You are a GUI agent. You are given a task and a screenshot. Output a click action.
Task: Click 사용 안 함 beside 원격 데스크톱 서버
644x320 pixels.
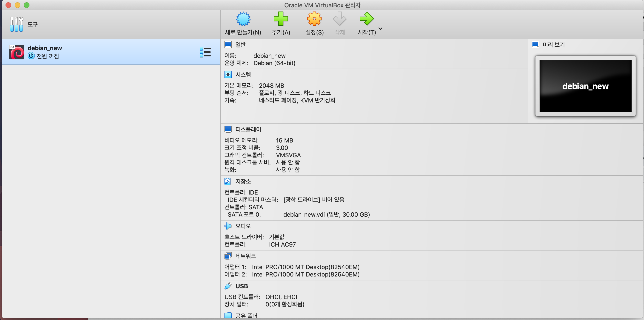tap(288, 162)
